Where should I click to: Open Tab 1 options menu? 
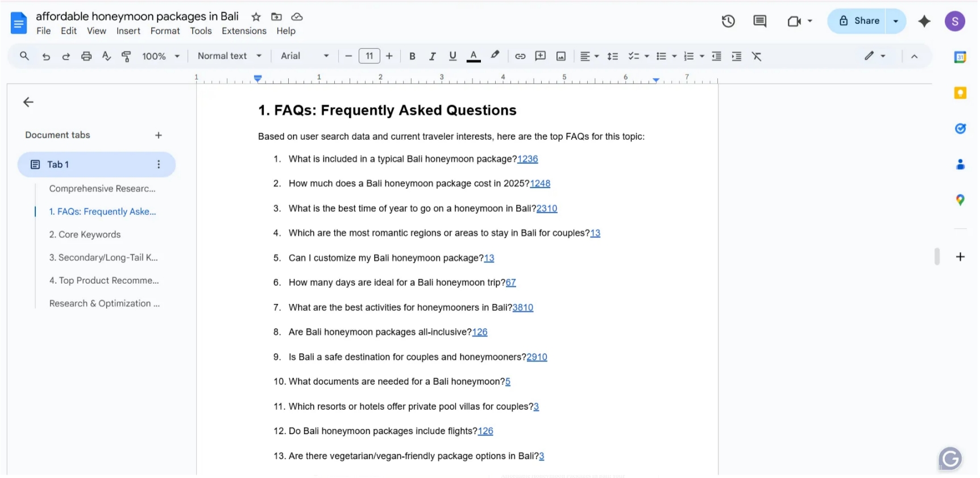pyautogui.click(x=159, y=164)
